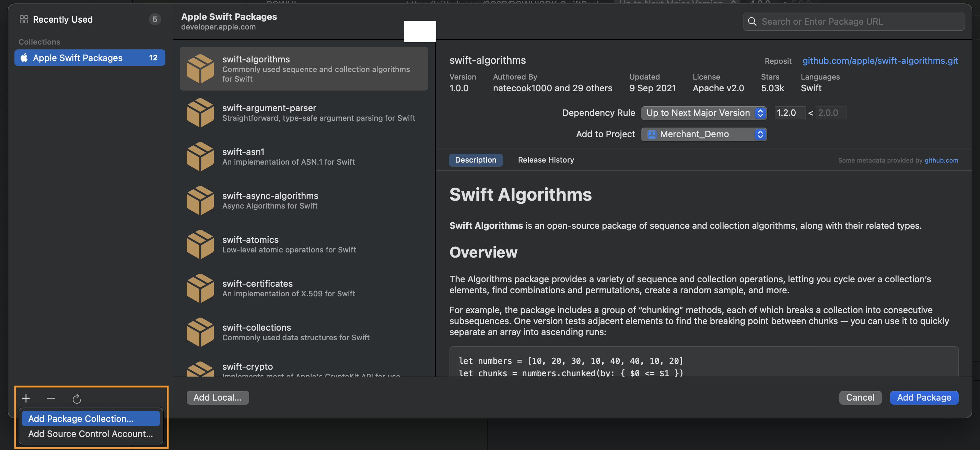
Task: Click the swift-argument-parser package box icon
Action: click(200, 113)
